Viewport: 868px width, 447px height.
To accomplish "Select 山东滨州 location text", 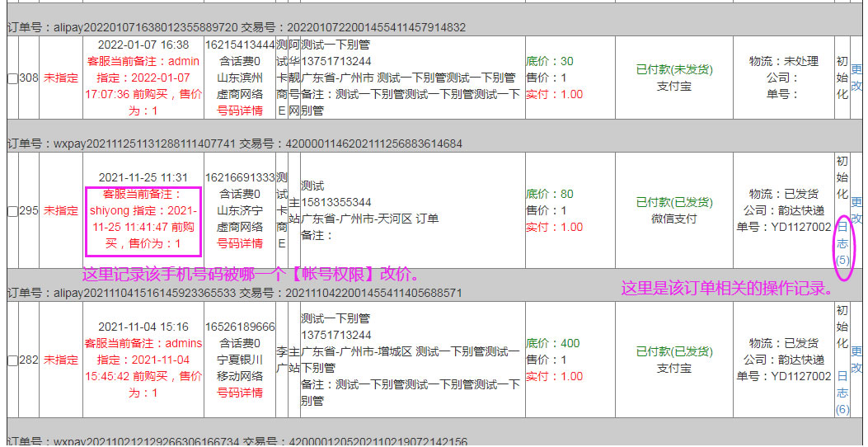I will point(240,78).
